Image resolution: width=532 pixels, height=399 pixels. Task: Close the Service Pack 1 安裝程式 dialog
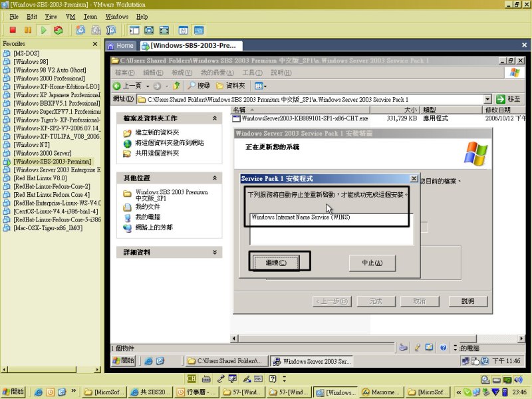414,178
